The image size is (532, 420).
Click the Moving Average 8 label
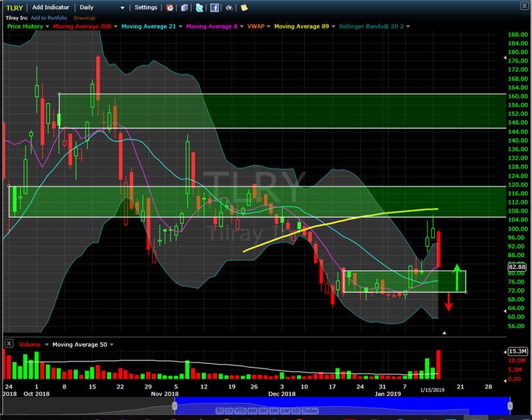click(212, 26)
